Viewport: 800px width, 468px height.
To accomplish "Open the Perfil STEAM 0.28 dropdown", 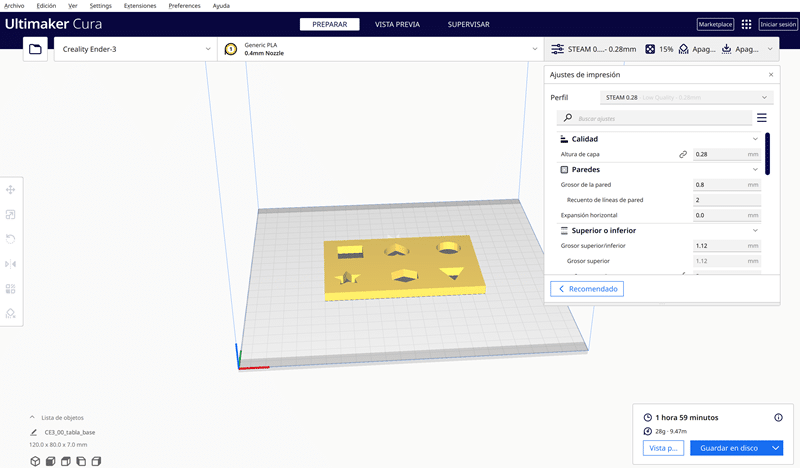I will pyautogui.click(x=687, y=97).
